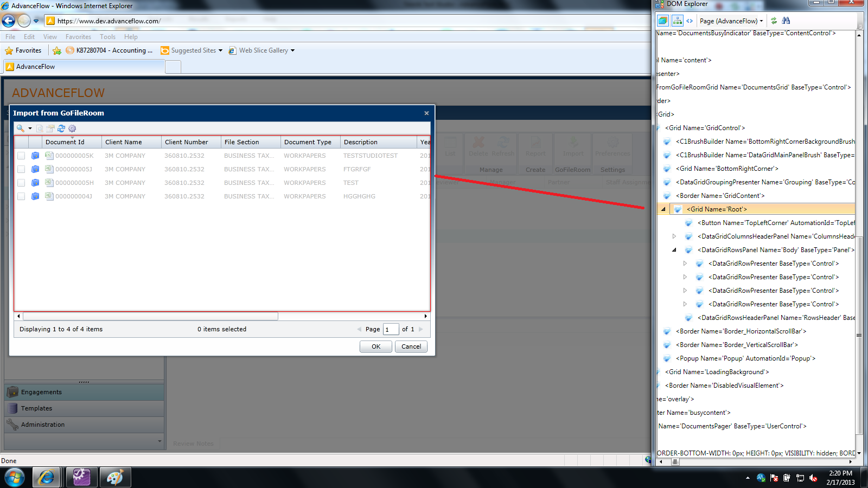Viewport: 868px width, 488px height.
Task: Click the blue folder icon in row 000000005H
Action: click(x=35, y=183)
